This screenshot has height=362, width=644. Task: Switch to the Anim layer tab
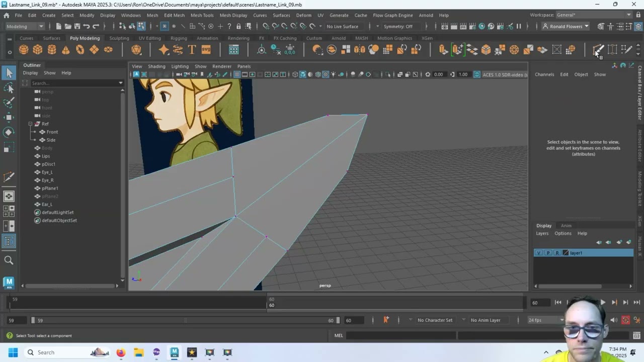[x=566, y=226]
